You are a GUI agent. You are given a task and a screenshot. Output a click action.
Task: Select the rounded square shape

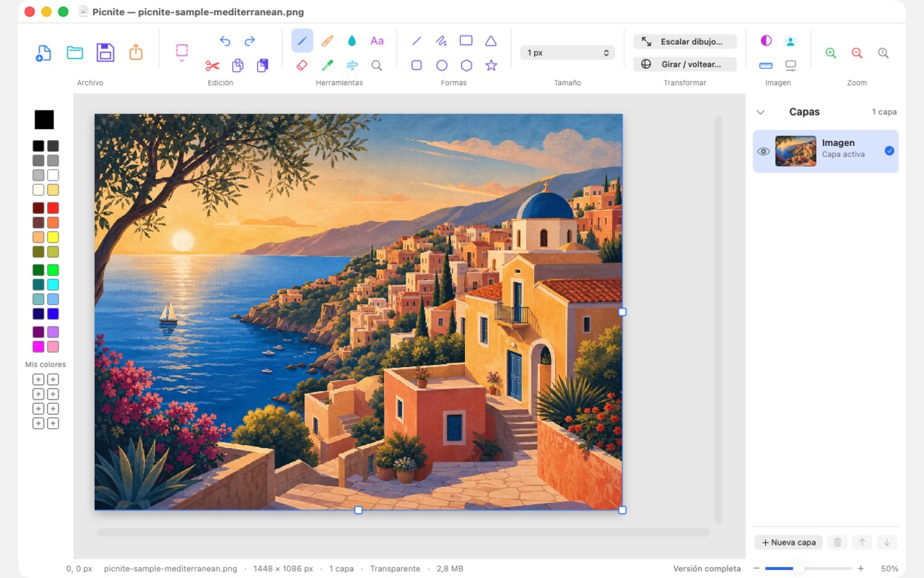point(417,66)
